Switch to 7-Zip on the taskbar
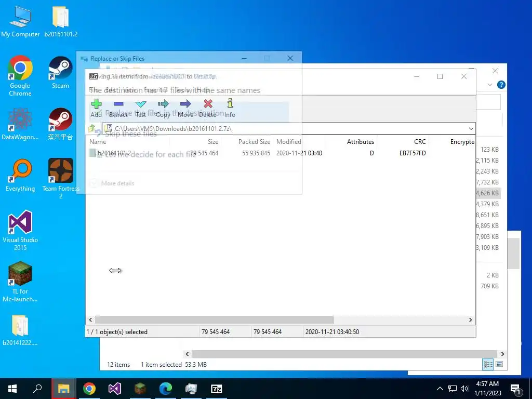The image size is (532, 399). tap(217, 389)
